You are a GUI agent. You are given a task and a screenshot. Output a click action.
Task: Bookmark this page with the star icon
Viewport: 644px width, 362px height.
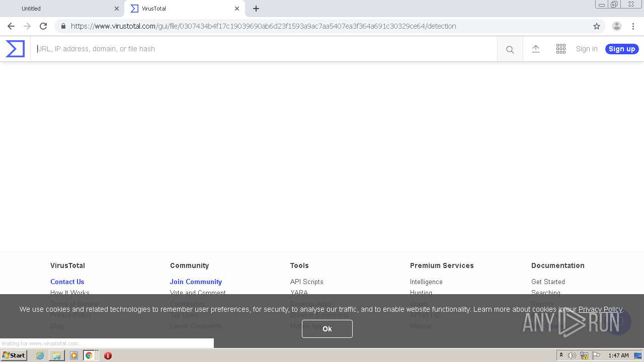597,26
